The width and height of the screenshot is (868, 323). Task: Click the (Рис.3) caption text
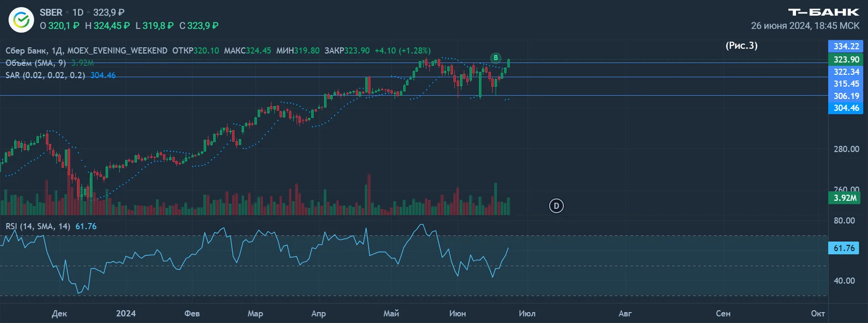(x=741, y=45)
